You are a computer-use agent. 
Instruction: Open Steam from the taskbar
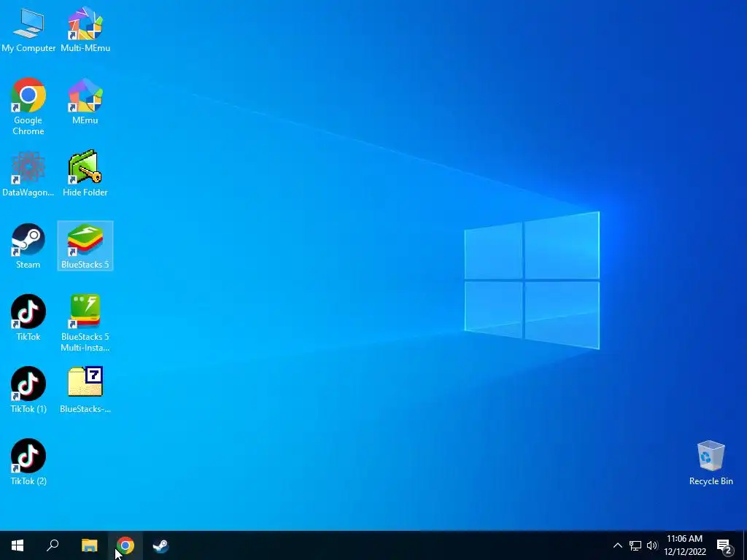click(160, 545)
